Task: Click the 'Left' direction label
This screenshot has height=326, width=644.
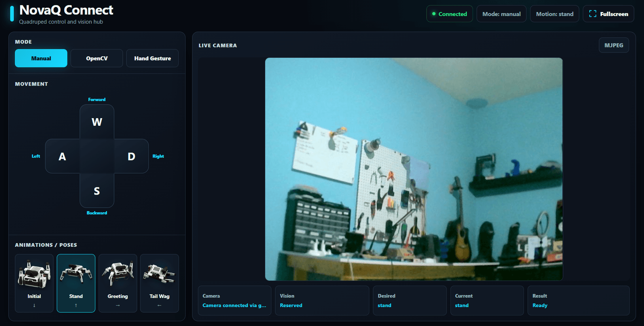Action: [36, 156]
